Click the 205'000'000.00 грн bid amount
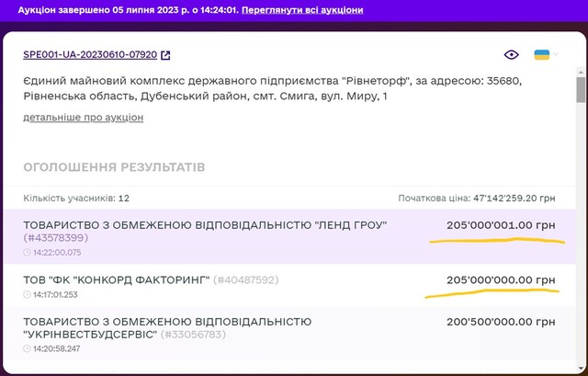Viewport: 588px width, 376px height. point(501,280)
